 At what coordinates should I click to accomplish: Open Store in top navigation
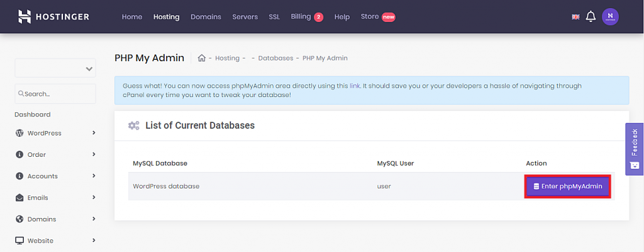pos(370,17)
